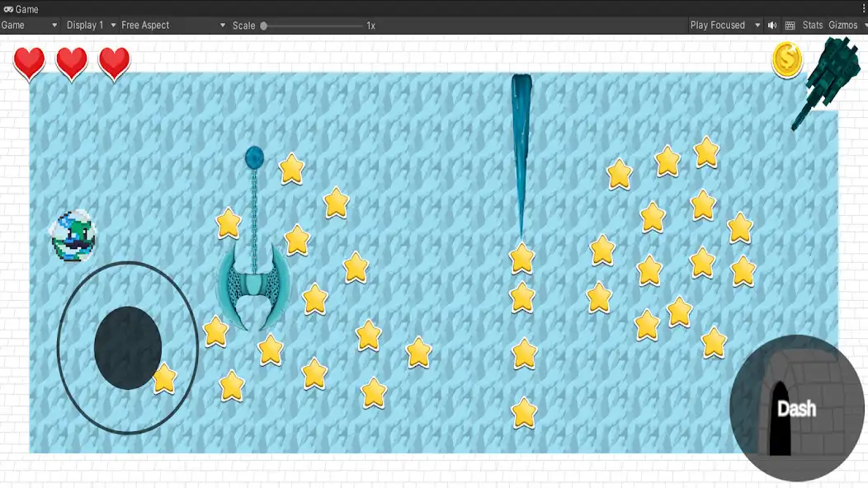Click the first heart icon

[29, 63]
